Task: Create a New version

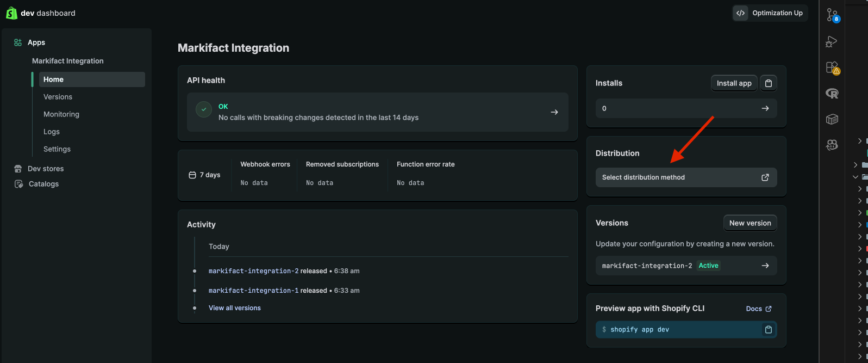Action: click(750, 223)
